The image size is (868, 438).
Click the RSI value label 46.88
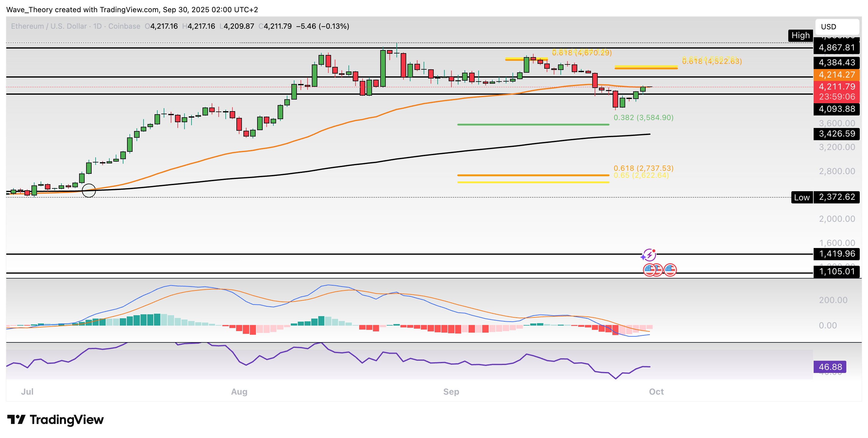830,367
